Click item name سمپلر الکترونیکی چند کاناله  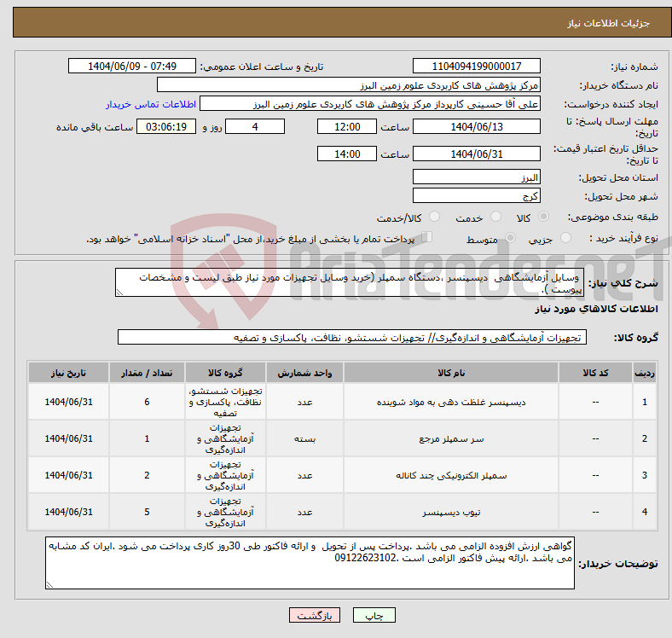pos(451,475)
